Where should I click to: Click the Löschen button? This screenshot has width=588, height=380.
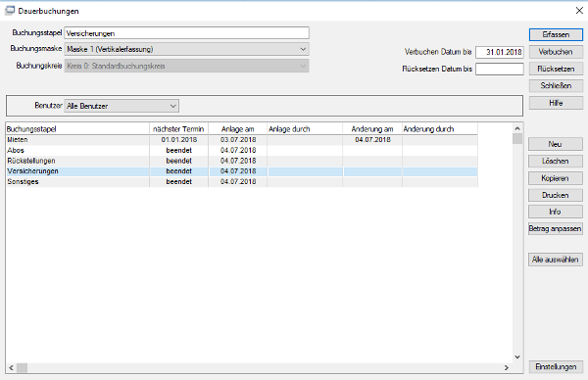pos(556,162)
